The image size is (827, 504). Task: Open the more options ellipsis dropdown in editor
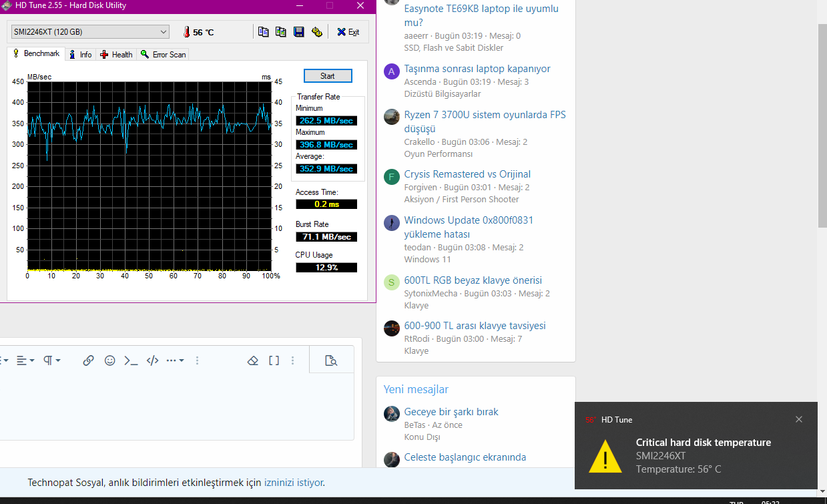pos(175,360)
